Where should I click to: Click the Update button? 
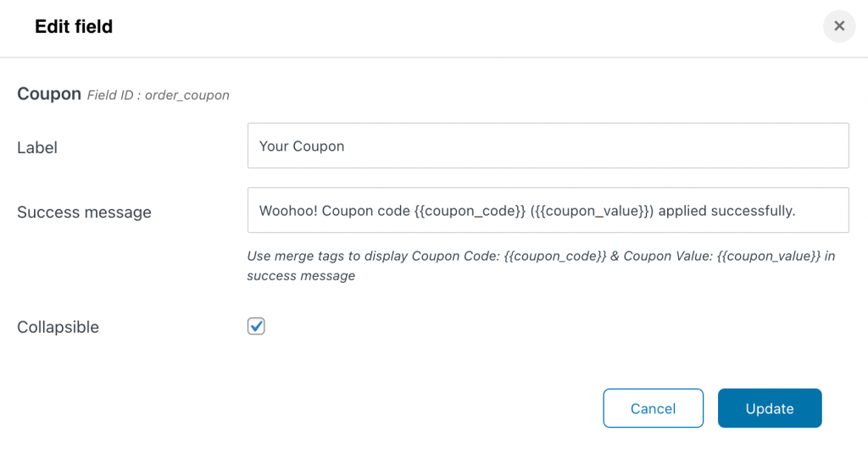pyautogui.click(x=770, y=408)
